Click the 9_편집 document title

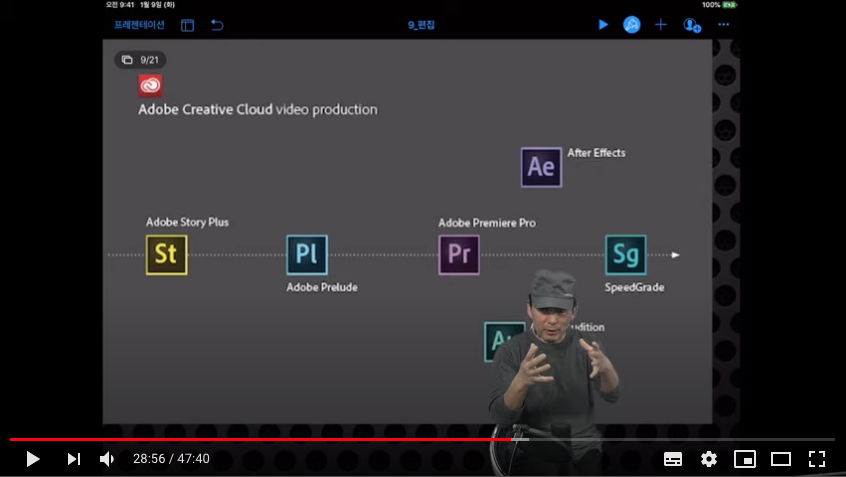[421, 25]
